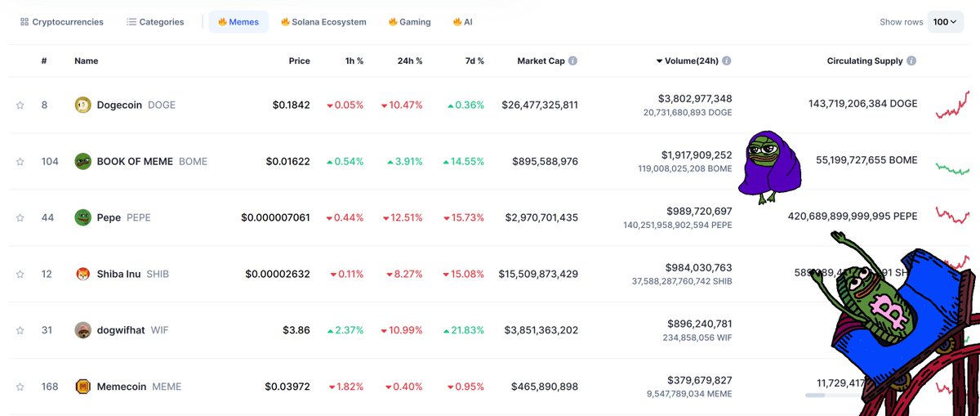The image size is (980, 416).
Task: Sort by 24h % column header
Action: (x=409, y=61)
